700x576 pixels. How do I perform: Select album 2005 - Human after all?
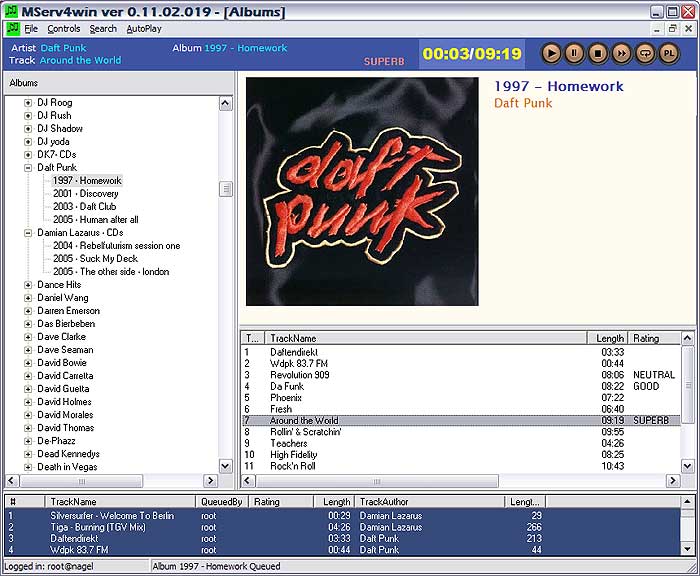96,220
